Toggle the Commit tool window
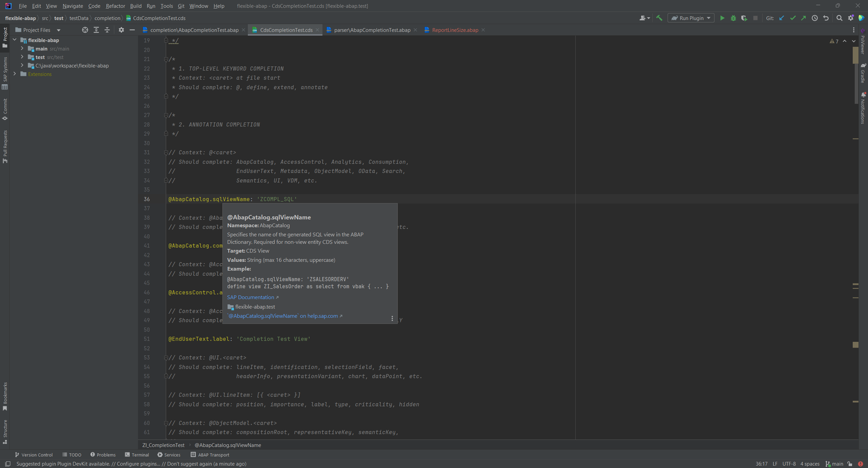Screen dimensions: 868x468 tap(5, 109)
